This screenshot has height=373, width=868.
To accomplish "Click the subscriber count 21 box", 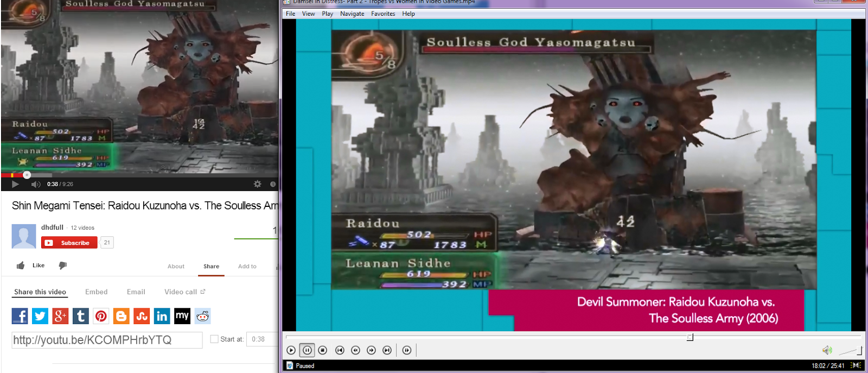I will [x=107, y=243].
